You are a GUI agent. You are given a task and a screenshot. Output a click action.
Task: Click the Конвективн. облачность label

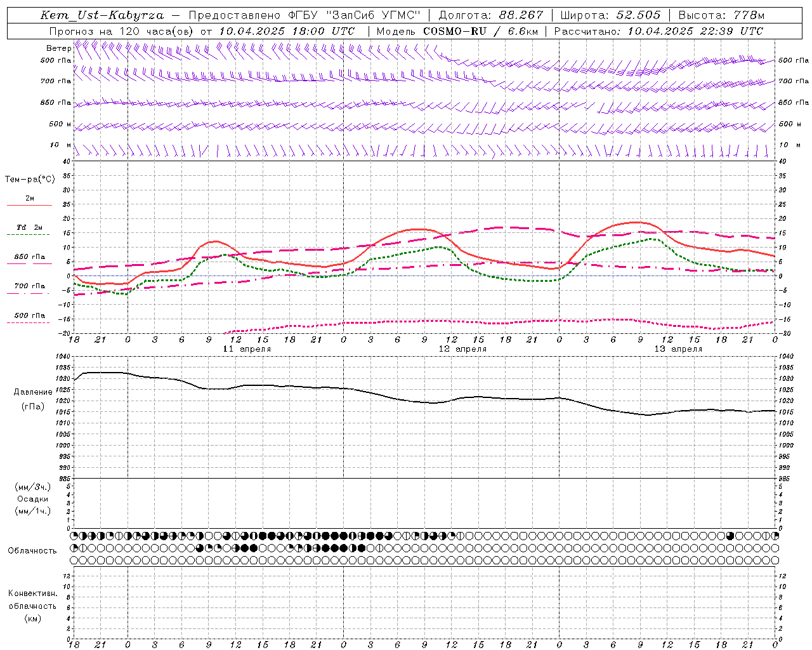(32, 600)
